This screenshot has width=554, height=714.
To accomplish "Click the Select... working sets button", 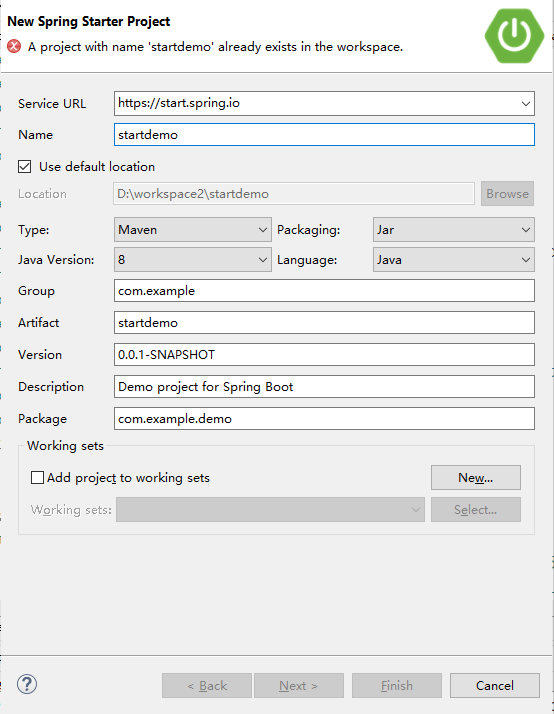I will [x=476, y=510].
